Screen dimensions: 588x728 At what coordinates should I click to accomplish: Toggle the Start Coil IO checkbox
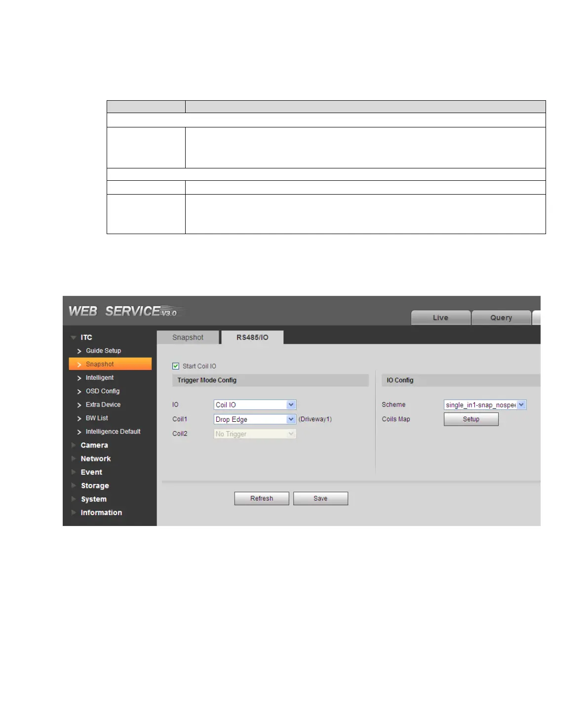pos(175,366)
